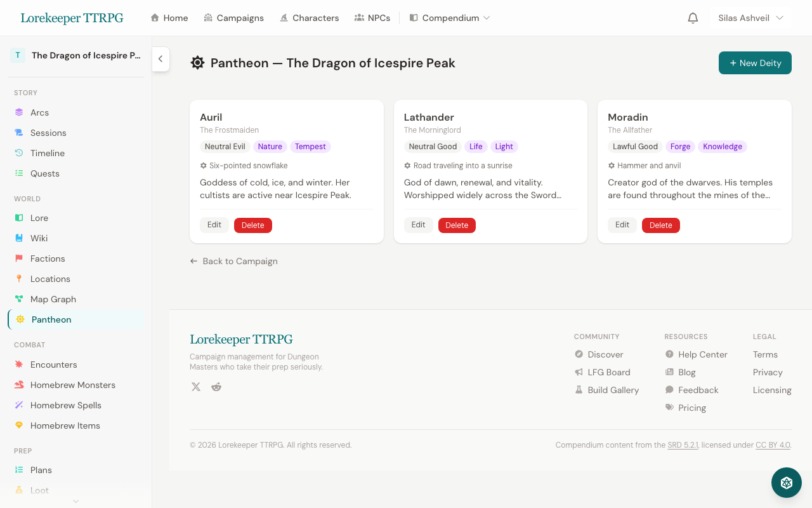The image size is (812, 508).
Task: Open the Pantheon section in the sidebar
Action: tap(51, 319)
